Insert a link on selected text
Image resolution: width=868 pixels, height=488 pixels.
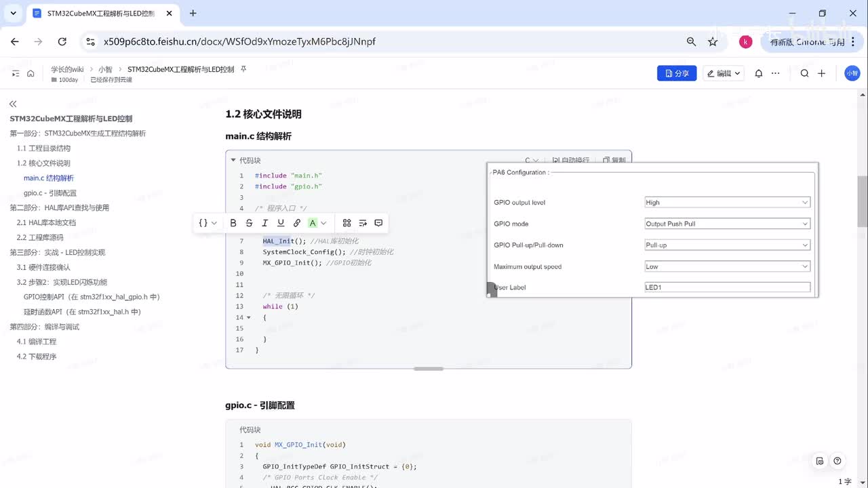pyautogui.click(x=297, y=223)
